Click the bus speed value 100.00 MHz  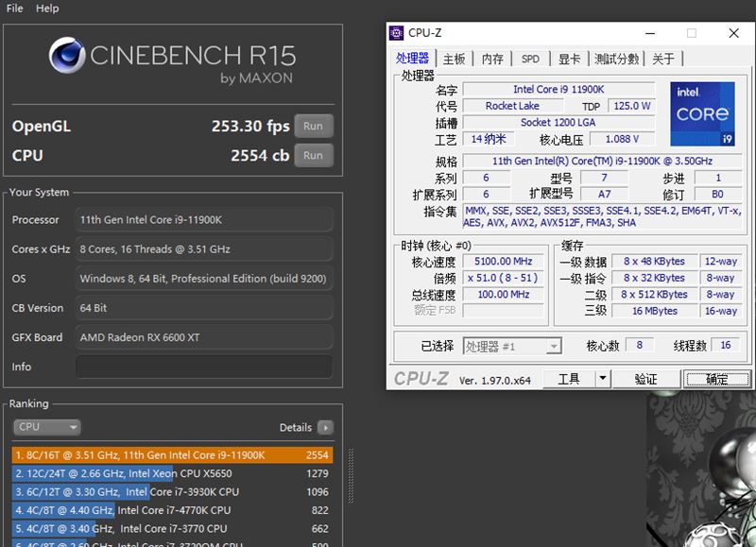coord(503,294)
